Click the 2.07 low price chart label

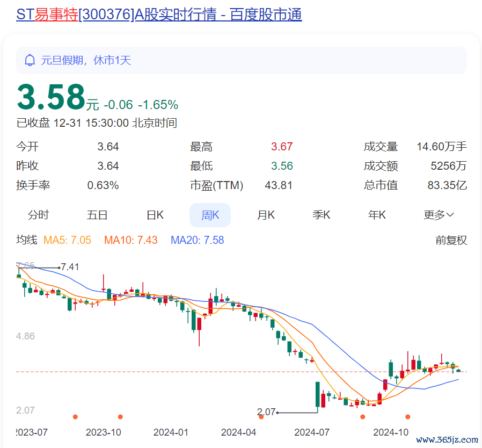[266, 411]
